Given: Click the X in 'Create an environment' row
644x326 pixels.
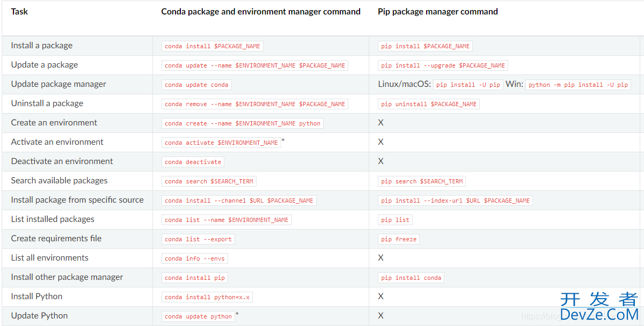Looking at the screenshot, I should pos(380,123).
